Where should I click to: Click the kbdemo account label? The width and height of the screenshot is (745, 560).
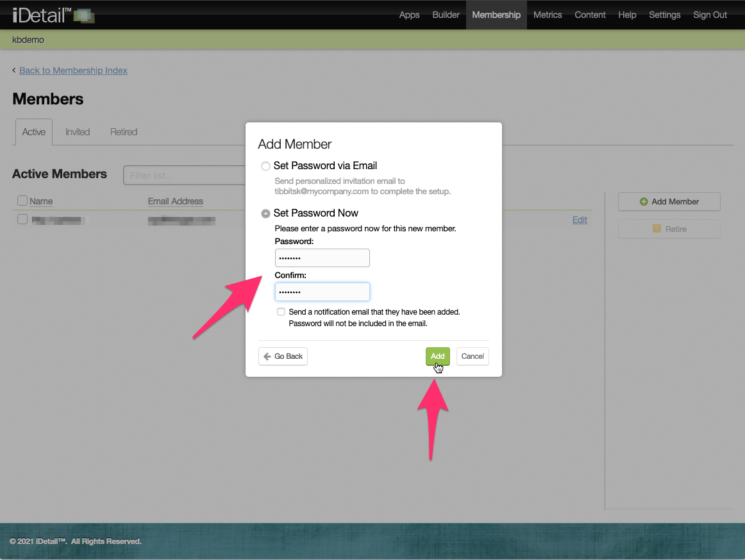point(28,40)
